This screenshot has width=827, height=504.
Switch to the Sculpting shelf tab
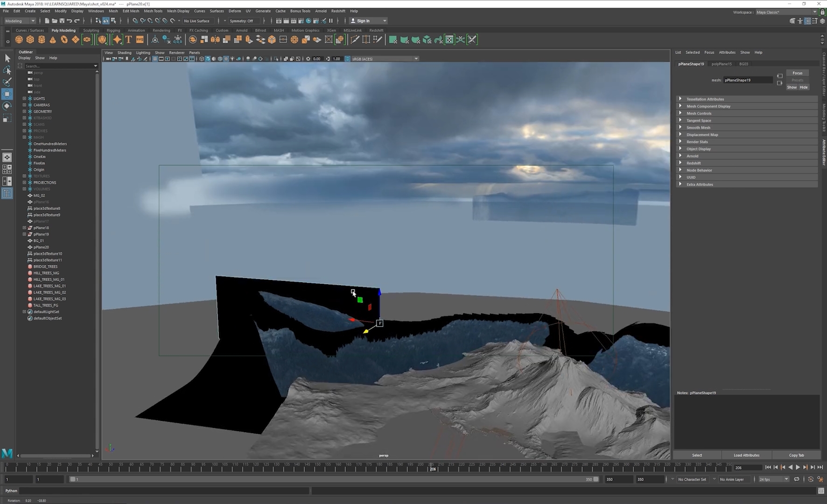[91, 30]
